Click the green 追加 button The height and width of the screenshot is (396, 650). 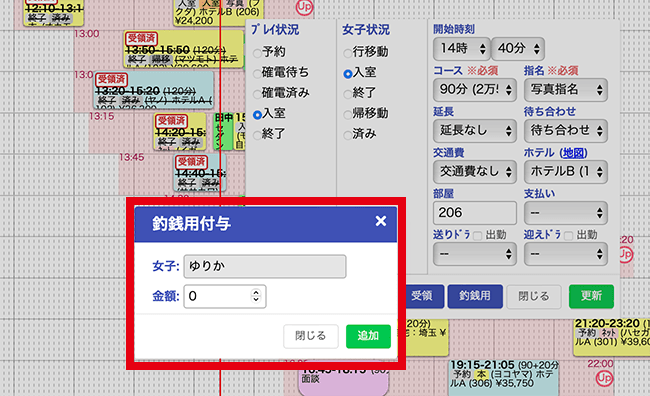click(x=368, y=336)
